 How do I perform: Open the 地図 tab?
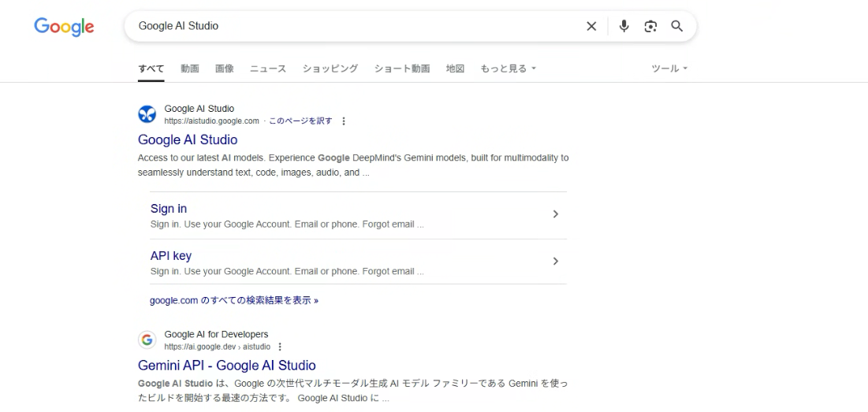(x=455, y=69)
